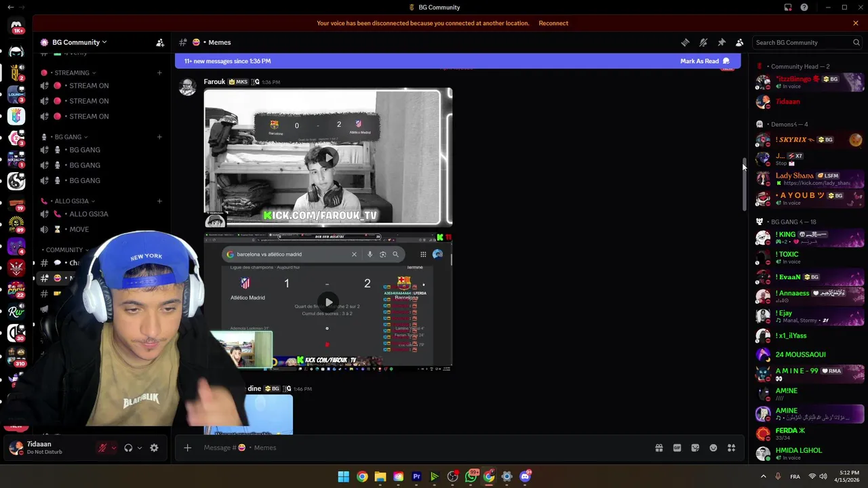Dismiss the voice disconnected banner
Viewport: 868px width, 488px height.
point(856,23)
